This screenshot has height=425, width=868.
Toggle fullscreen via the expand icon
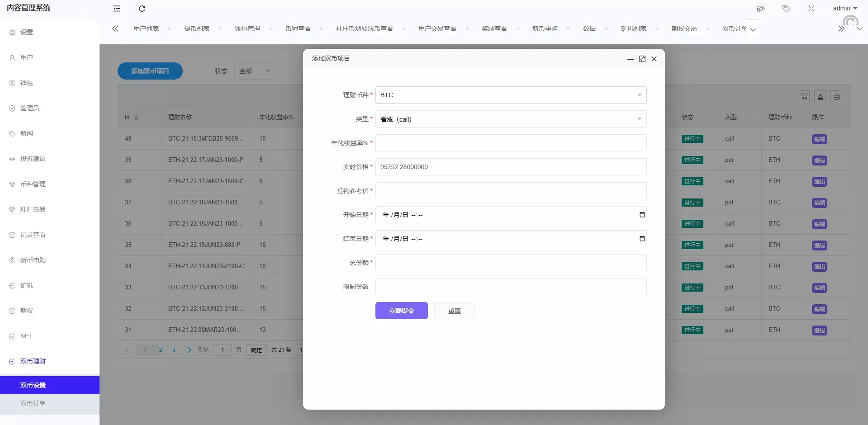pos(811,9)
